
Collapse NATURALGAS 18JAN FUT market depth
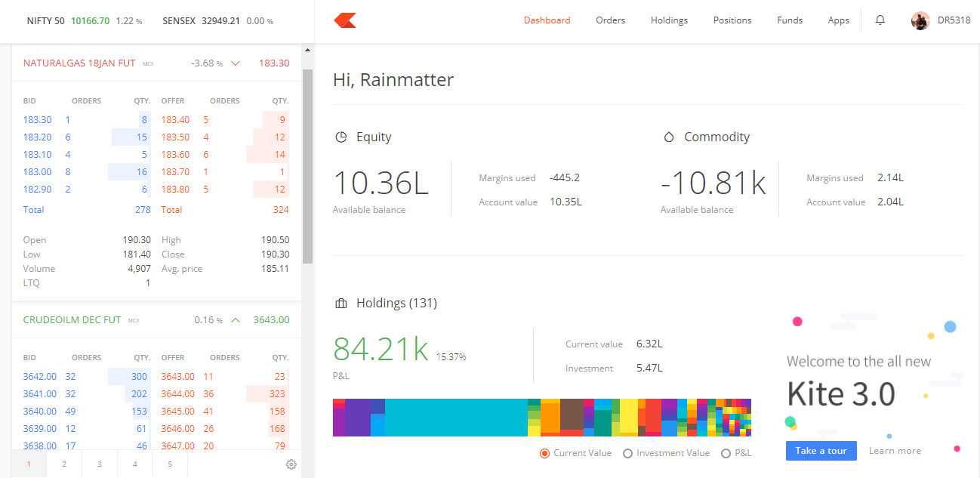click(236, 63)
